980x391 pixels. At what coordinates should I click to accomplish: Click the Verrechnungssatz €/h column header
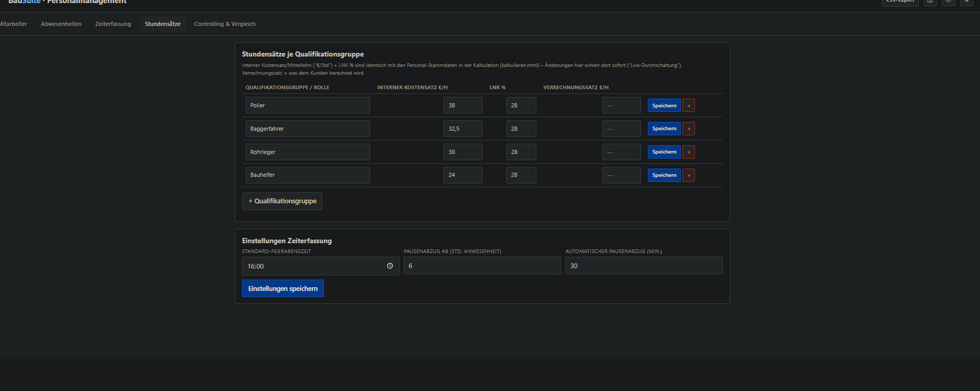[x=576, y=88]
